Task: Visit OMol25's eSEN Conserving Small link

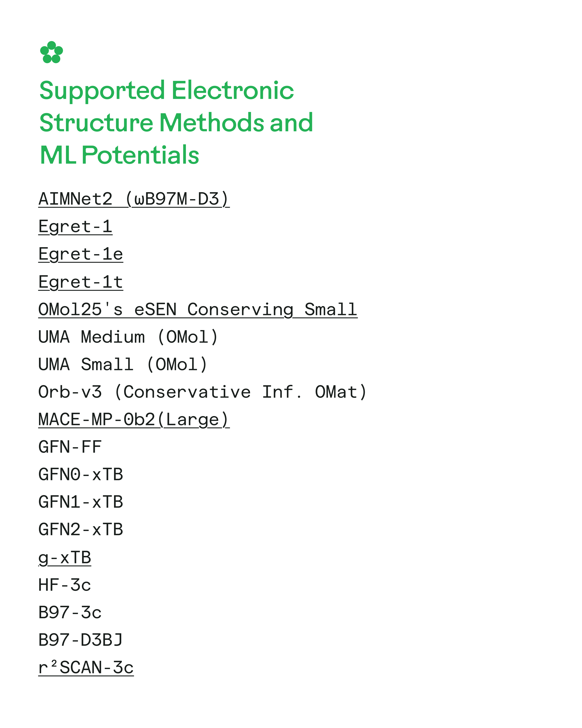Action: click(x=198, y=310)
